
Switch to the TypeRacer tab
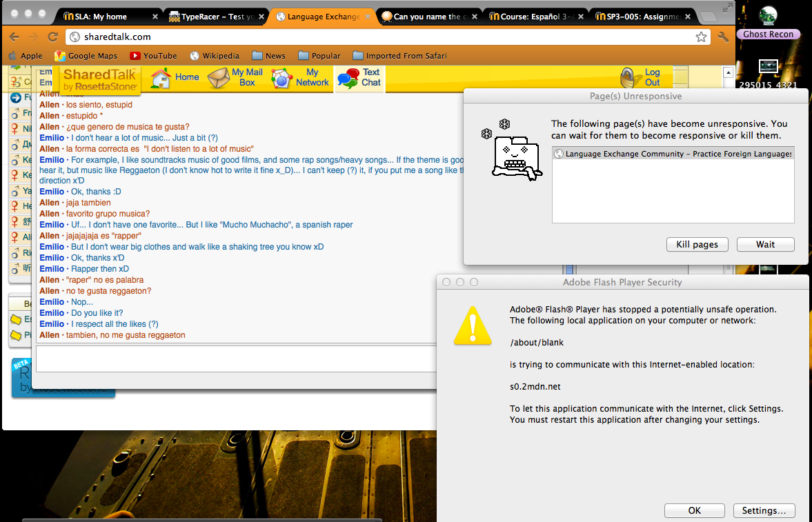(x=215, y=16)
